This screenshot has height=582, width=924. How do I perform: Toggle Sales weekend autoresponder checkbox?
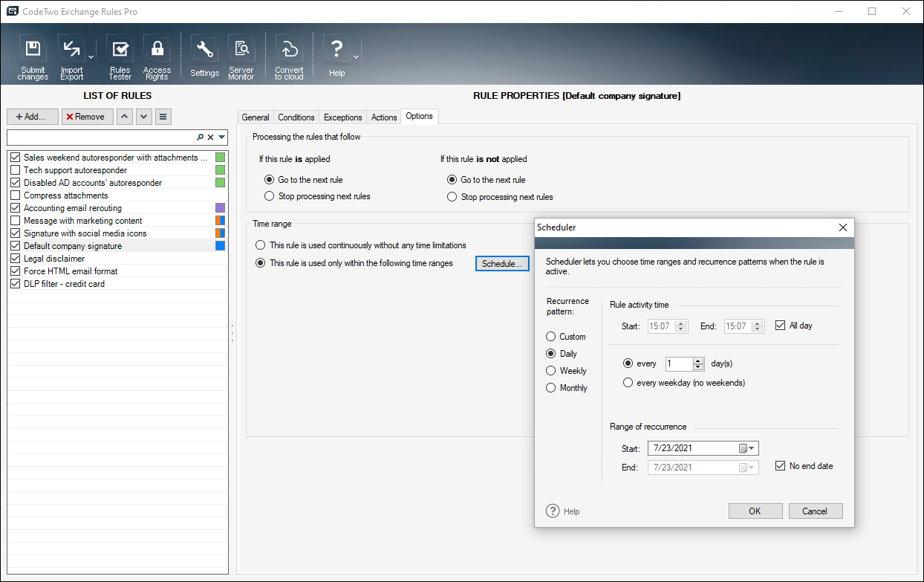click(16, 158)
